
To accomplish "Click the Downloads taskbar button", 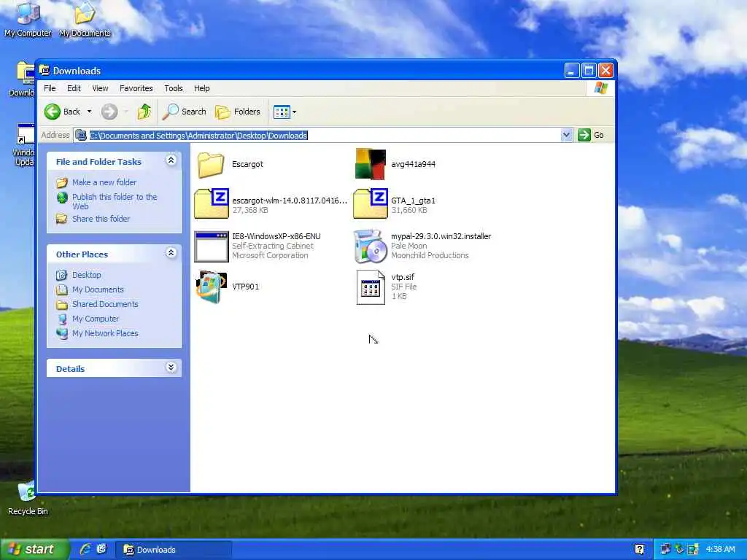I will pyautogui.click(x=174, y=550).
